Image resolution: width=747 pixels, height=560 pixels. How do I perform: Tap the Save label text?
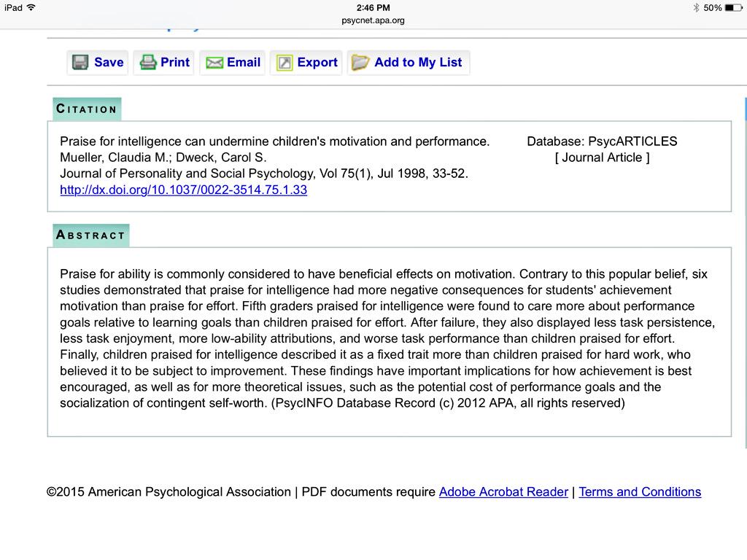(x=109, y=63)
